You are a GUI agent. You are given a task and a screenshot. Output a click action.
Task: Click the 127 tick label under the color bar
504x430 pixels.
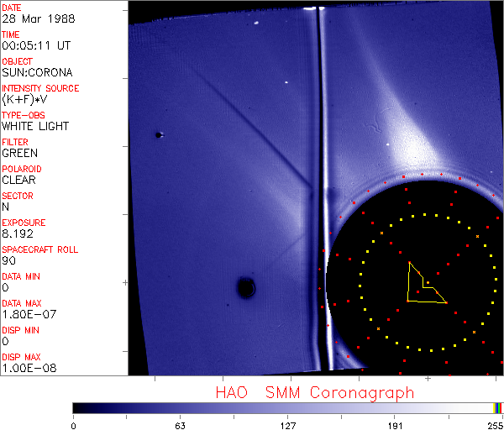click(288, 425)
